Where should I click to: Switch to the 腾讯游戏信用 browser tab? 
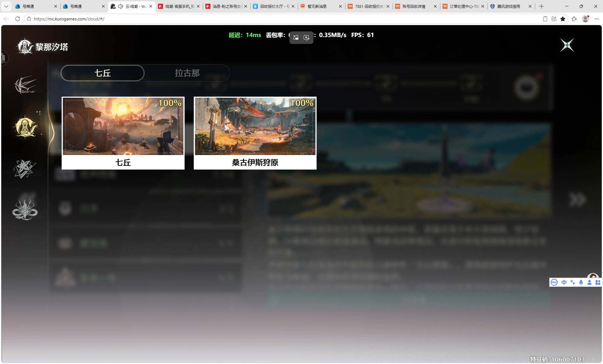point(511,6)
